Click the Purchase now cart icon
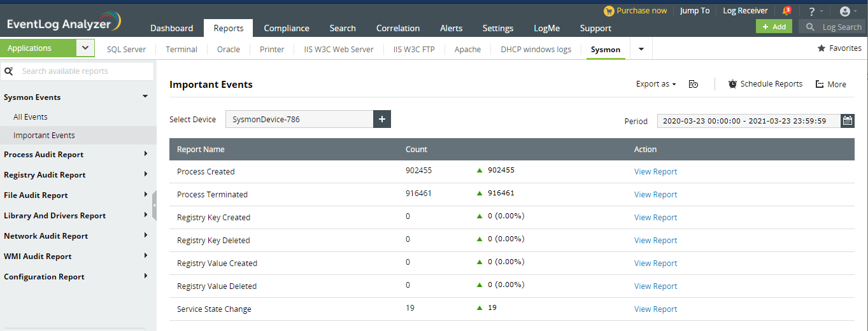868x331 pixels. pos(609,11)
